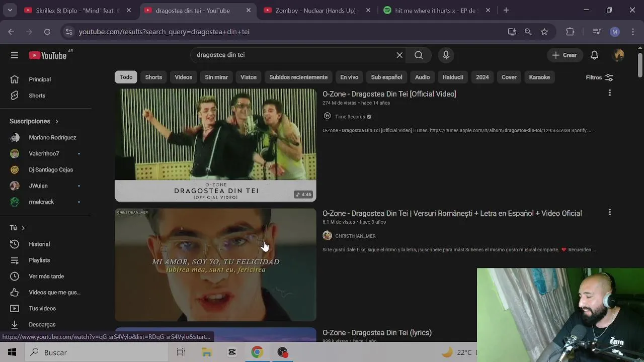Select the Vistos filter chip

pyautogui.click(x=249, y=77)
